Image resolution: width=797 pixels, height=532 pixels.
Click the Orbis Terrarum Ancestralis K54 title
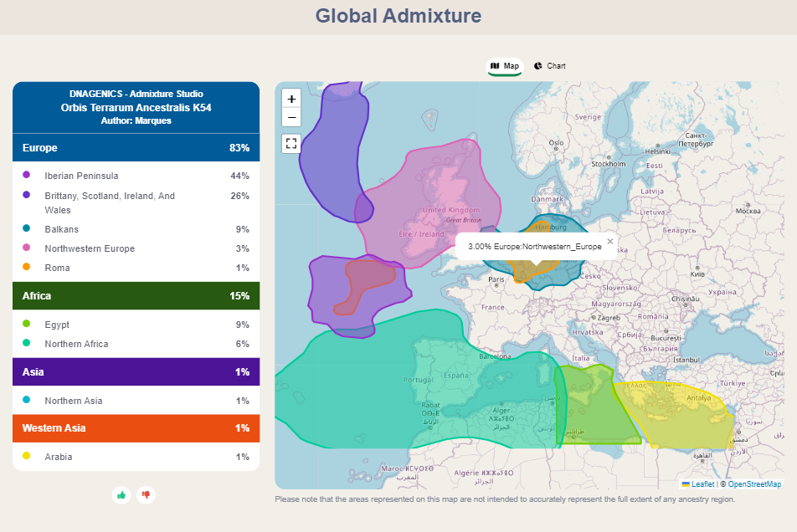136,108
